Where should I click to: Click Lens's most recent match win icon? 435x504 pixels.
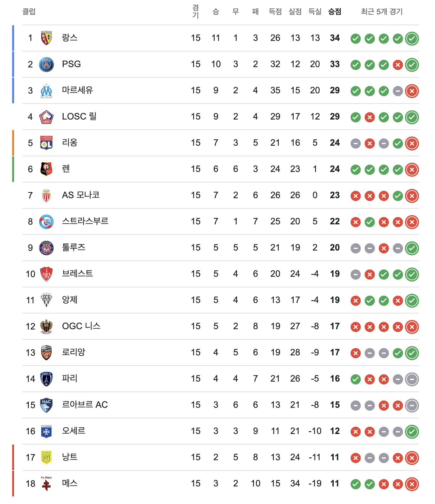click(412, 39)
